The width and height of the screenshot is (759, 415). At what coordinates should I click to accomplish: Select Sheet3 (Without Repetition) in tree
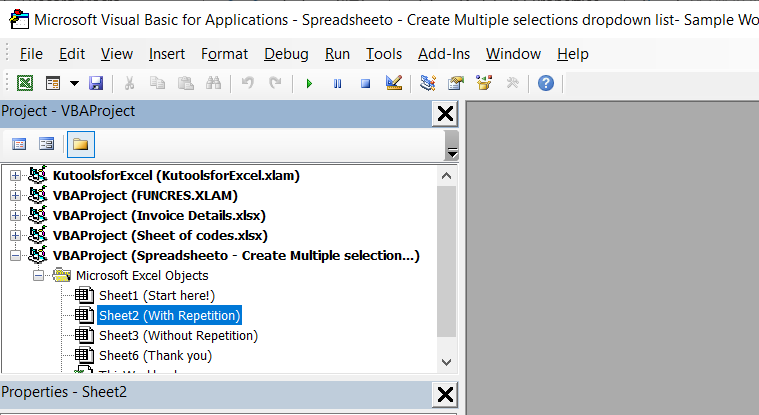click(x=177, y=336)
